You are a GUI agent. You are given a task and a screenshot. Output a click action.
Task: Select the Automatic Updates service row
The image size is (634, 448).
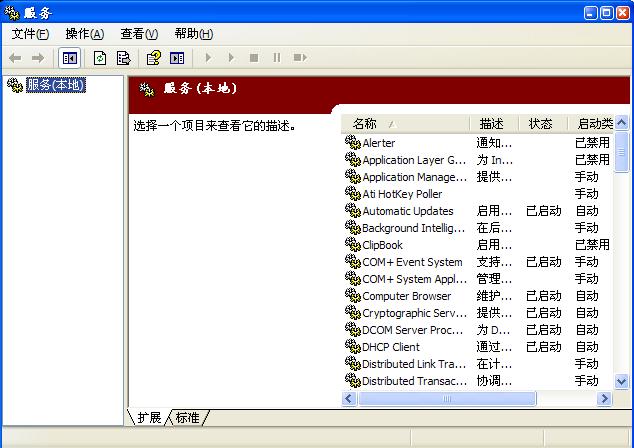click(477, 211)
